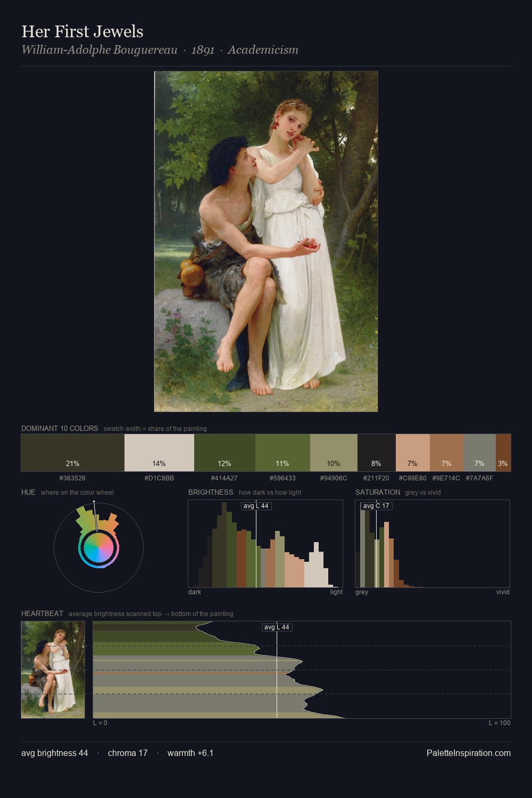This screenshot has width=532, height=798.
Task: Choose the #596433 green swatch
Action: point(282,453)
